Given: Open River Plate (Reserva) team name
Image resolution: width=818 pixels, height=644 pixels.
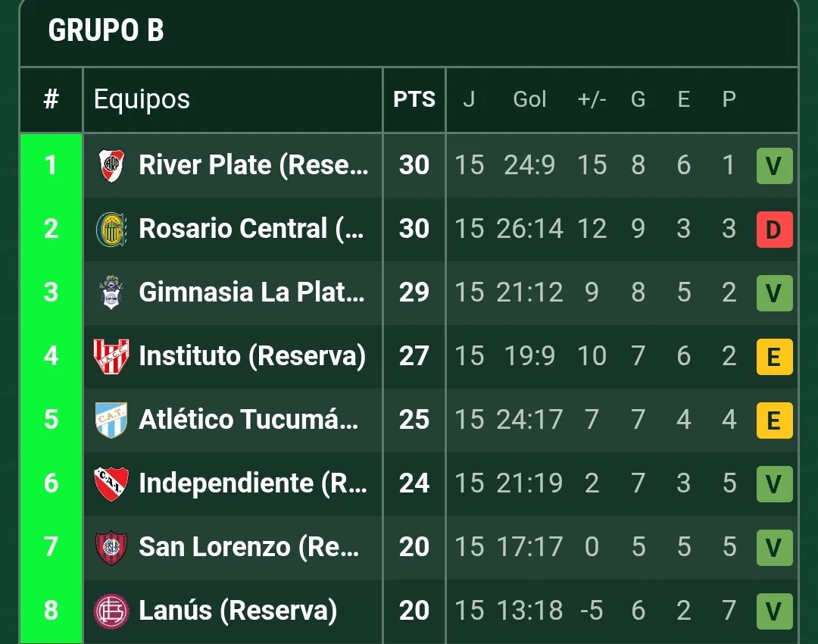Looking at the screenshot, I should click(x=254, y=165).
